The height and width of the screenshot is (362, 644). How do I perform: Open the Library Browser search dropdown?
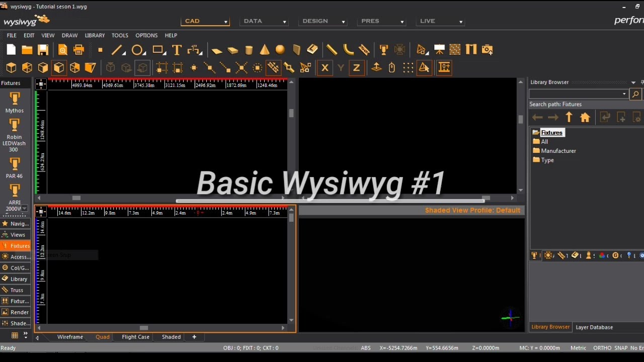click(x=624, y=94)
